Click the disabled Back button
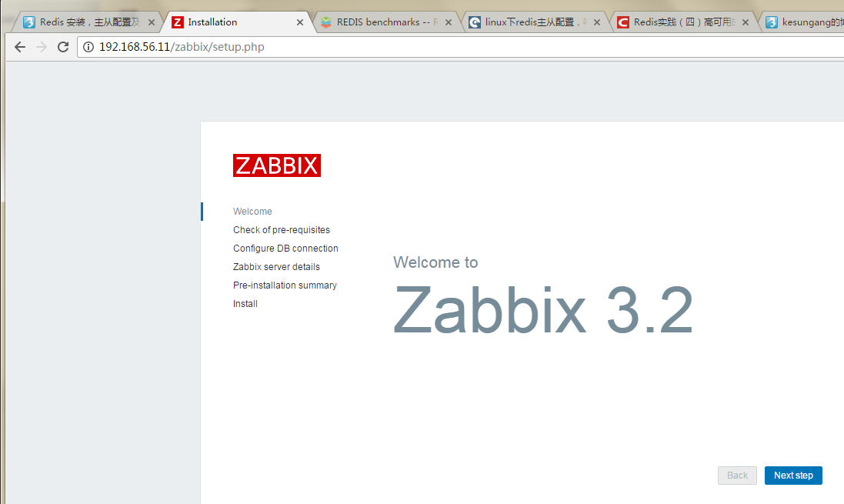 coord(737,476)
